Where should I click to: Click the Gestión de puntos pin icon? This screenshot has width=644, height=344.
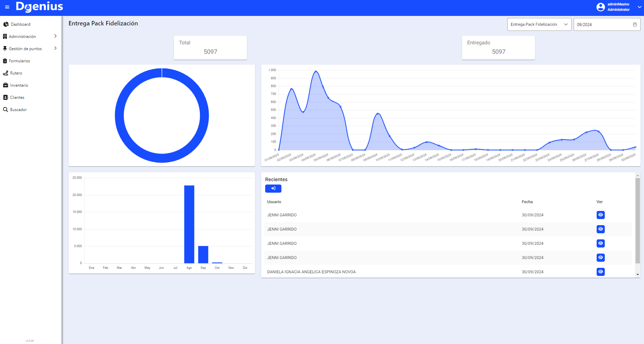[5, 49]
